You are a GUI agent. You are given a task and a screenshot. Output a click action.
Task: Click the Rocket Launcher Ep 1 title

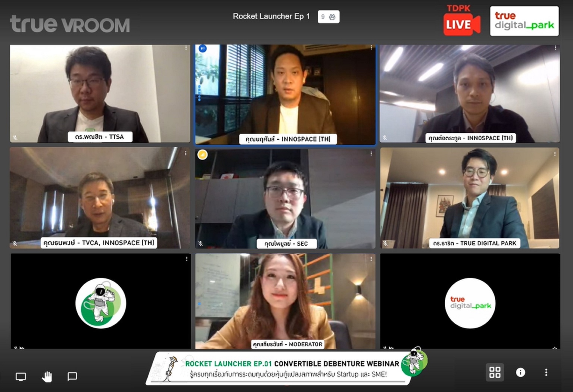pyautogui.click(x=271, y=16)
